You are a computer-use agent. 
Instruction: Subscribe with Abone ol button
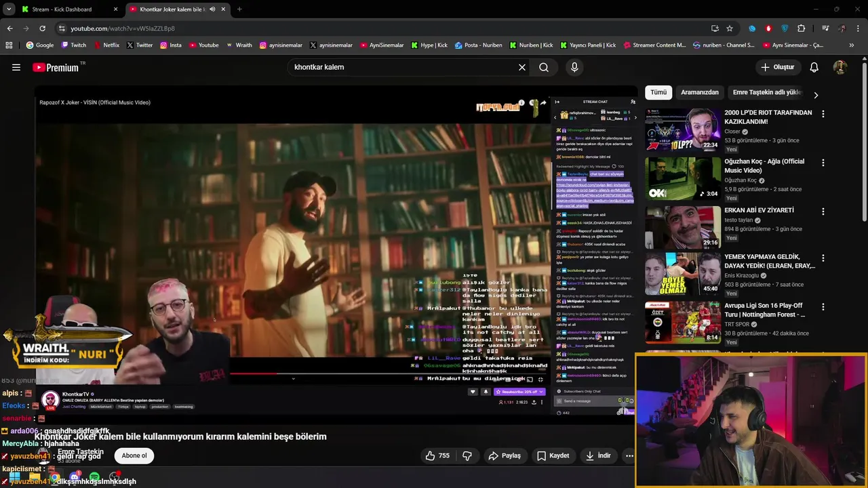pyautogui.click(x=134, y=455)
